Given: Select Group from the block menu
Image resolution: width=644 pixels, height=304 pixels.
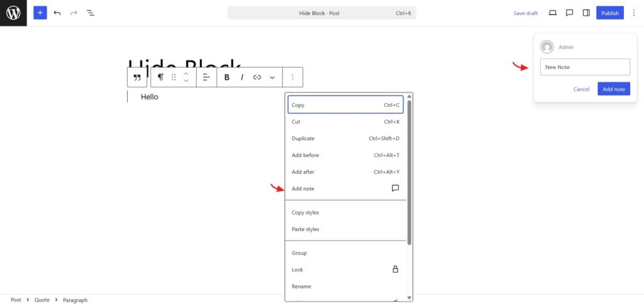Looking at the screenshot, I should click(x=345, y=253).
